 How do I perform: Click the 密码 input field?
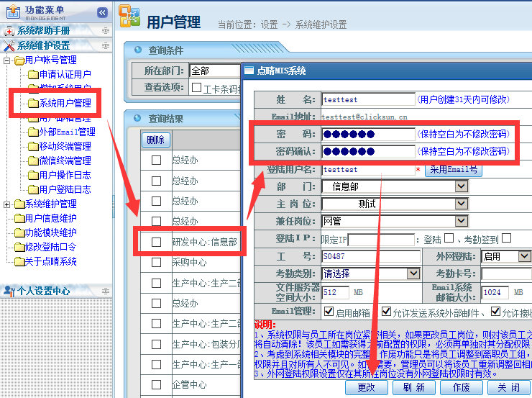click(368, 134)
